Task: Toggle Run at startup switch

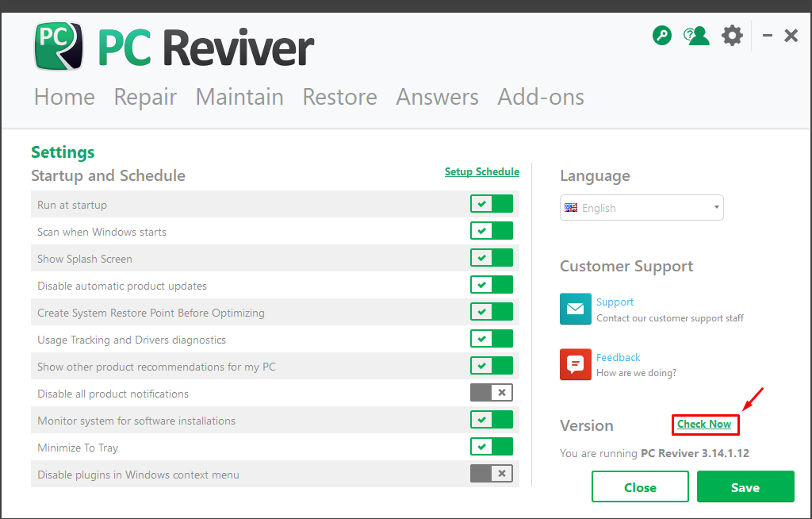Action: click(x=492, y=204)
